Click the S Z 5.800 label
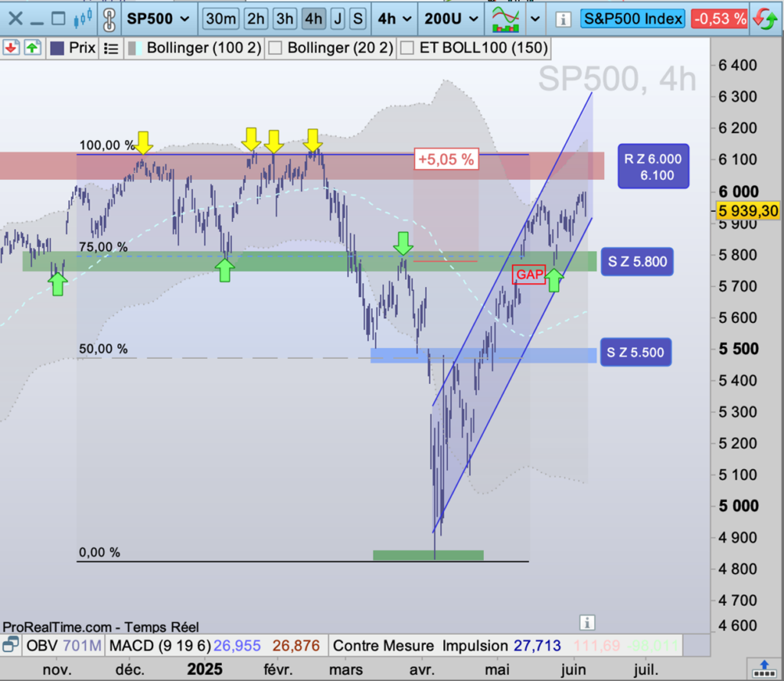 [637, 262]
